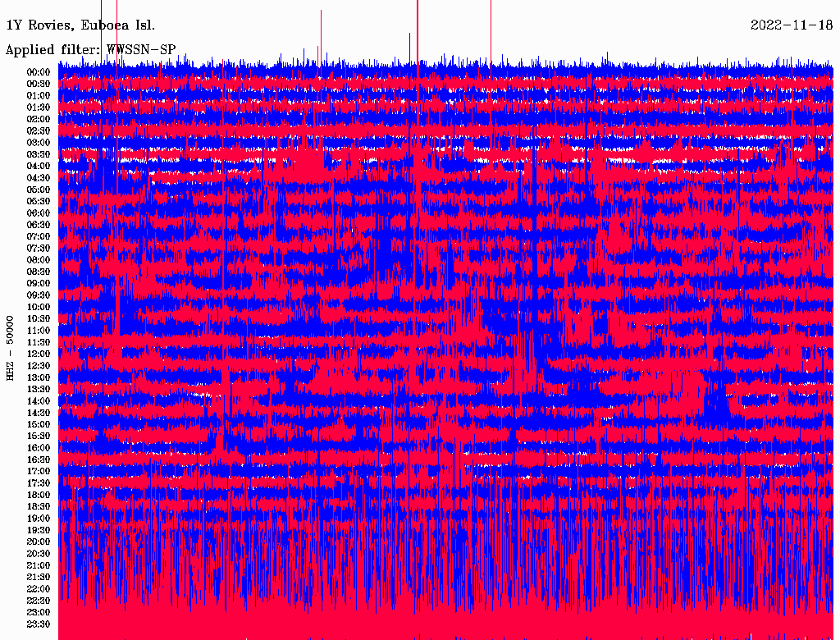Image resolution: width=840 pixels, height=640 pixels.
Task: Select the 17:30 time label
Action: pyautogui.click(x=39, y=483)
